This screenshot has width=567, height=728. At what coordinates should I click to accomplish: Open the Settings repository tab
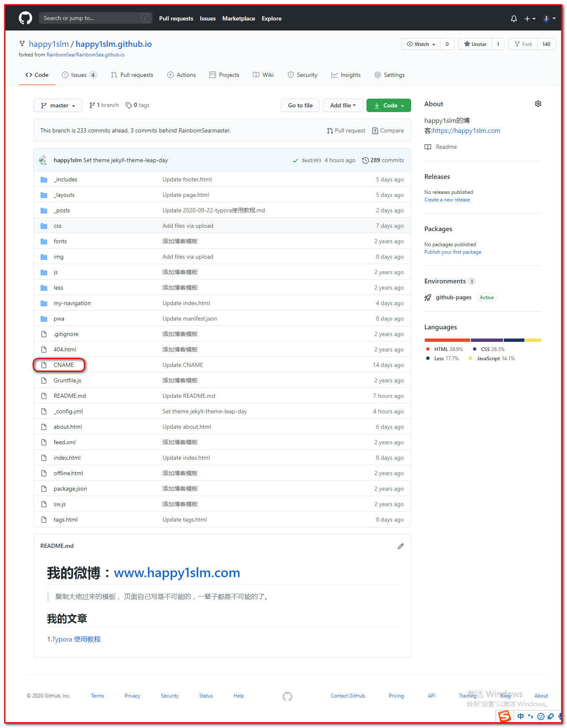pos(389,75)
